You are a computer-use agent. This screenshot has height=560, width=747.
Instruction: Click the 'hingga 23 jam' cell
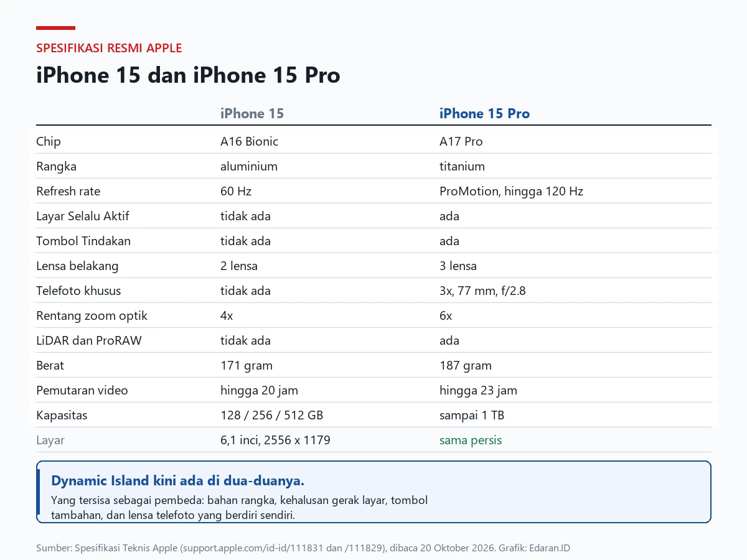coord(478,390)
